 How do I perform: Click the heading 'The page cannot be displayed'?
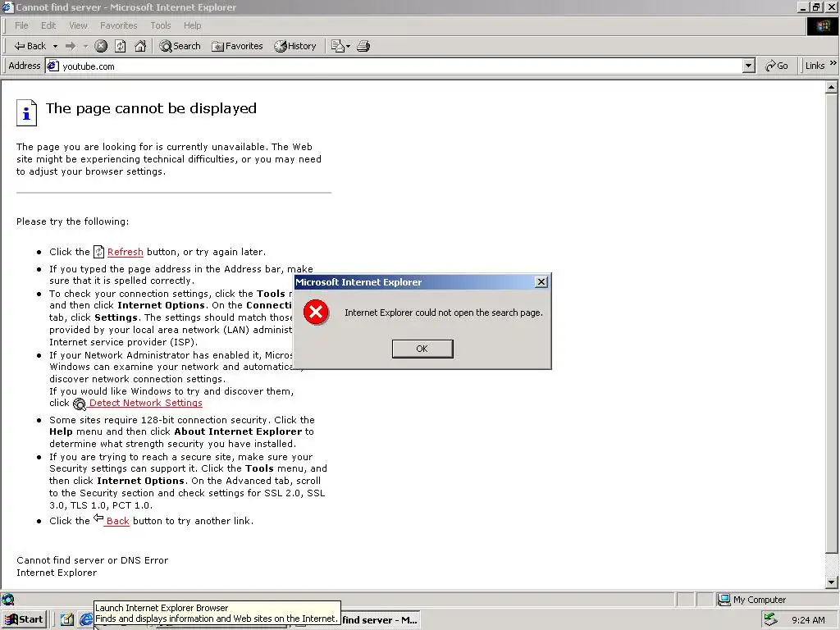(x=151, y=108)
